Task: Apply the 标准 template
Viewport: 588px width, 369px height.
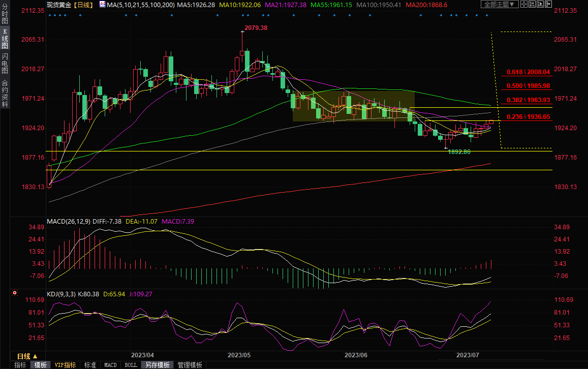Action: pyautogui.click(x=90, y=365)
